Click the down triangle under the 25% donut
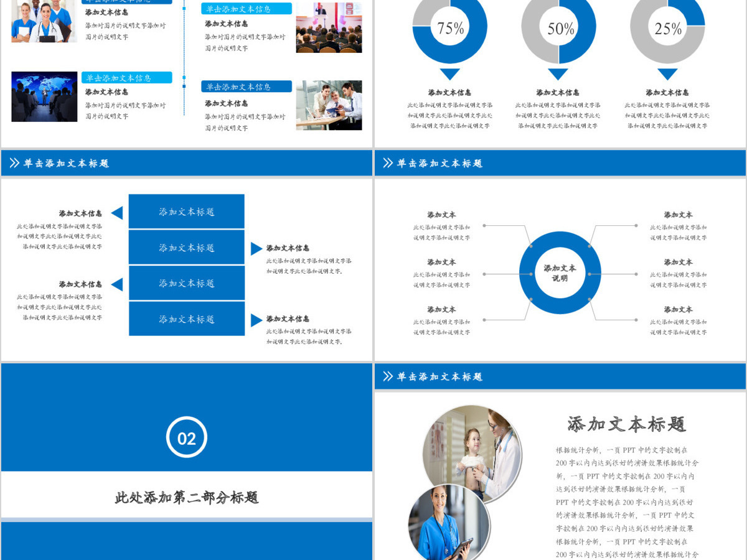747x560 pixels. 667,74
